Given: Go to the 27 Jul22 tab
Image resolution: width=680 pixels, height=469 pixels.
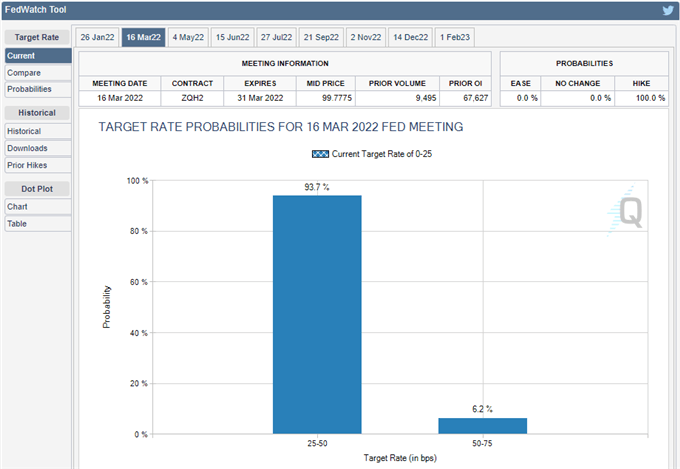Looking at the screenshot, I should coord(276,37).
